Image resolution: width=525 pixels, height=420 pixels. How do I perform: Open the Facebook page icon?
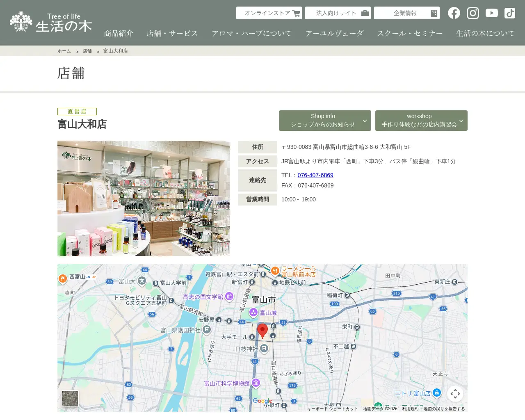coord(454,13)
